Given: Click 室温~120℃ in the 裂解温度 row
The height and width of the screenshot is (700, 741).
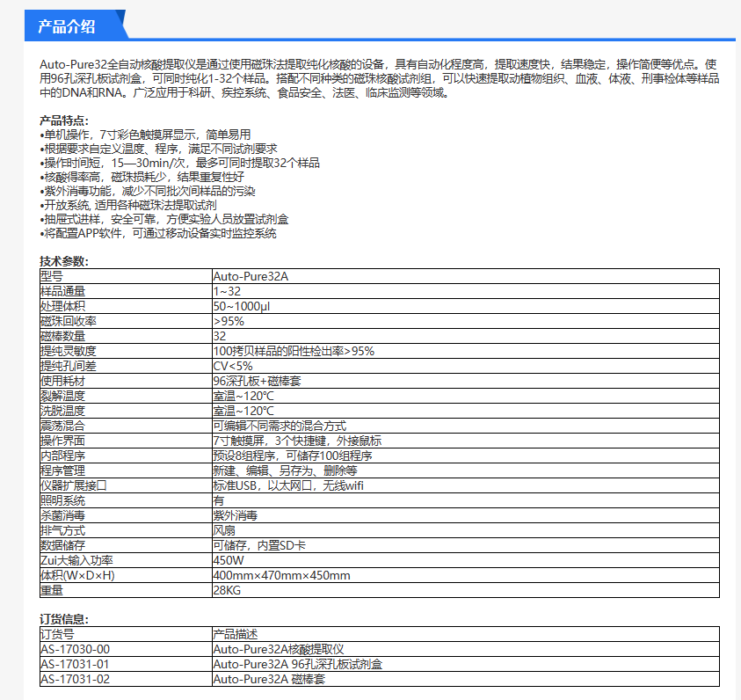Looking at the screenshot, I should pyautogui.click(x=243, y=396).
